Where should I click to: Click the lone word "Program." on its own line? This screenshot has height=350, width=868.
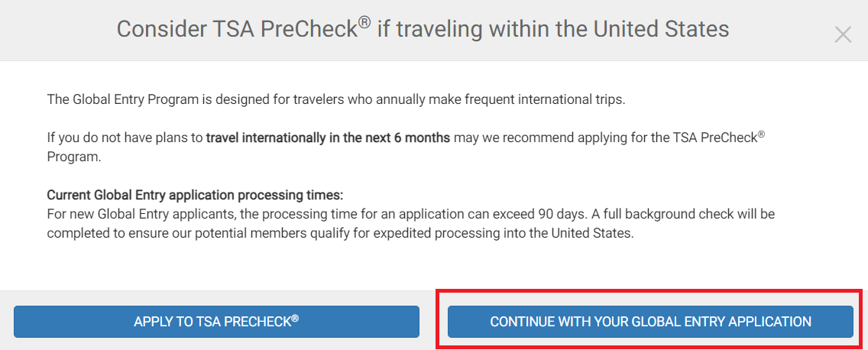(x=74, y=157)
